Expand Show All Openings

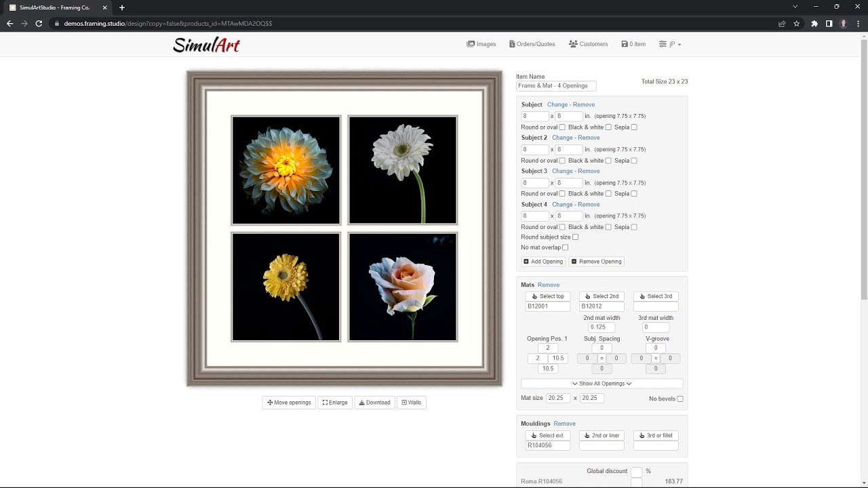pos(602,384)
